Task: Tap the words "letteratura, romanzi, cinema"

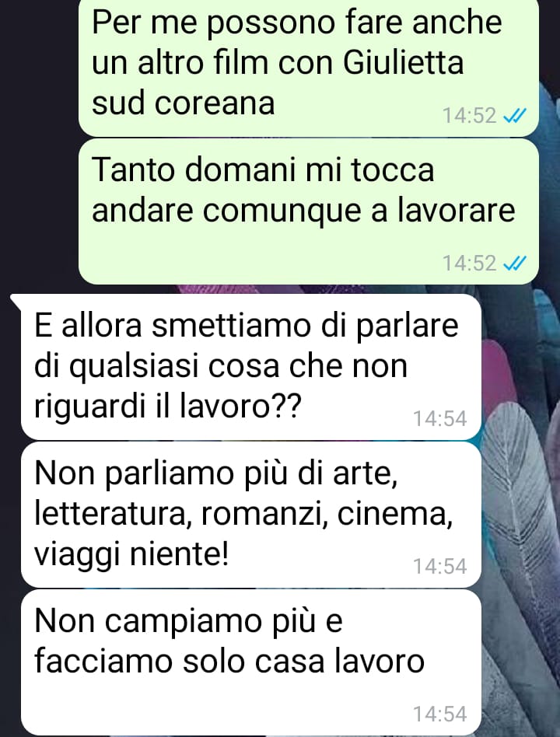Action: [243, 514]
